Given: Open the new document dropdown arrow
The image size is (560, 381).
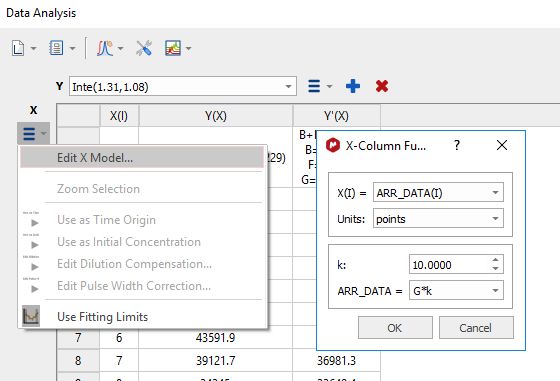Looking at the screenshot, I should point(33,48).
